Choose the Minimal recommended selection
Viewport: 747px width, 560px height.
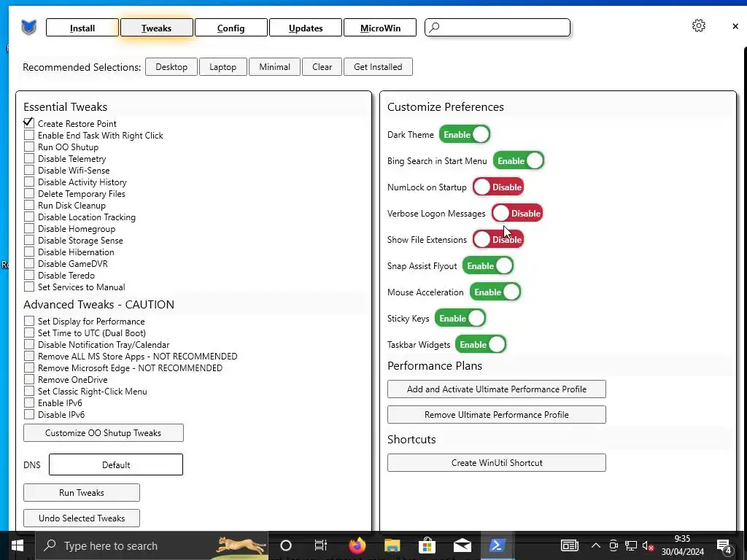[x=274, y=66]
